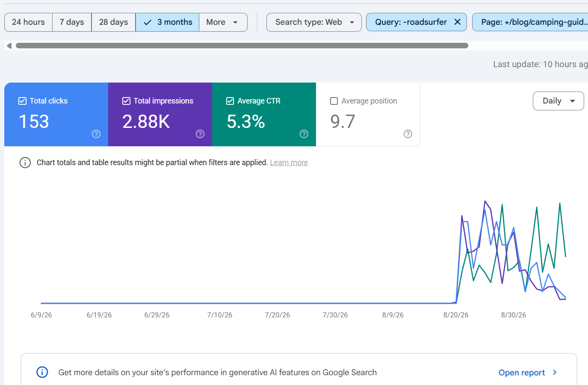
Task: Click the horizontal filter scrollbar
Action: tap(242, 45)
